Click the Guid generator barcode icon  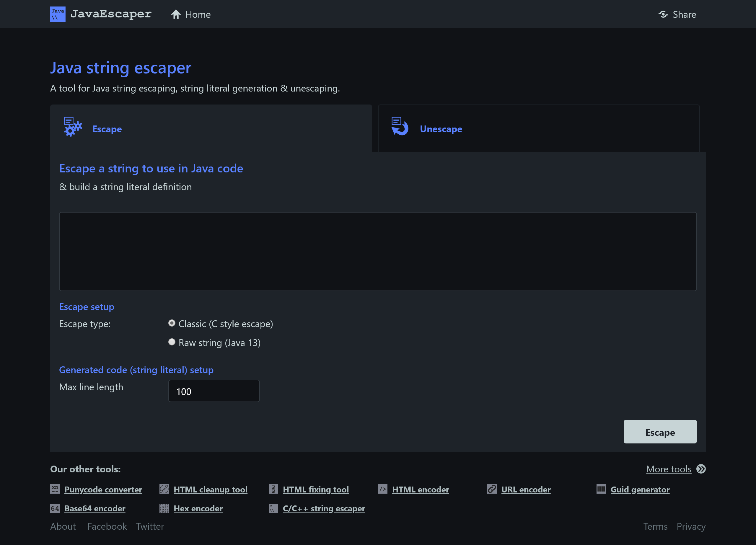[x=601, y=489]
